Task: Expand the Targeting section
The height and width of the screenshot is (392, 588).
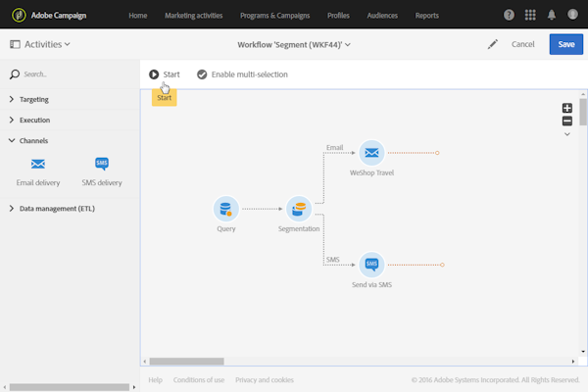Action: (34, 99)
